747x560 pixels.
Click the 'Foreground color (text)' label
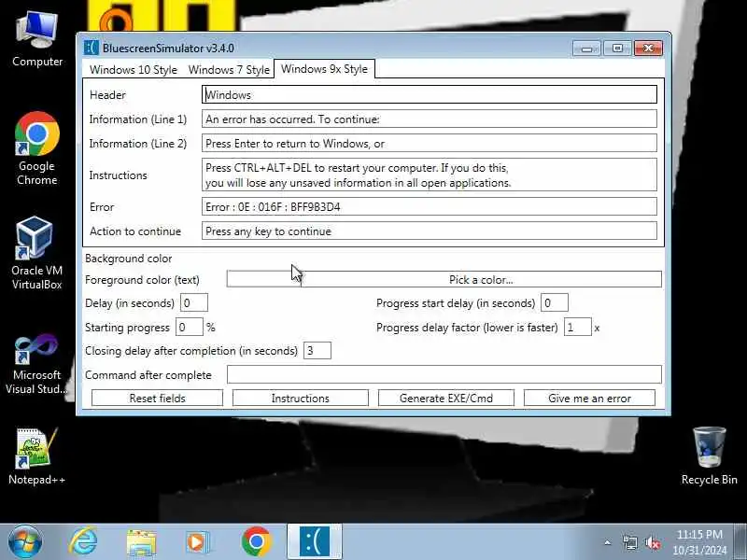coord(142,279)
